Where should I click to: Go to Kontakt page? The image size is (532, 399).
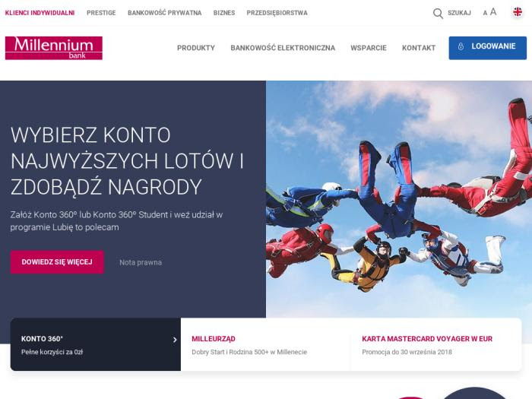click(419, 48)
